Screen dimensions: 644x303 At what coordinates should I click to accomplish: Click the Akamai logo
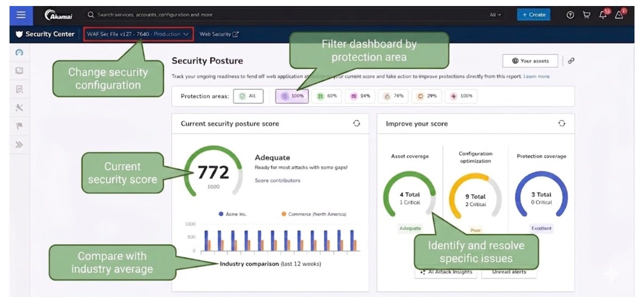[59, 15]
